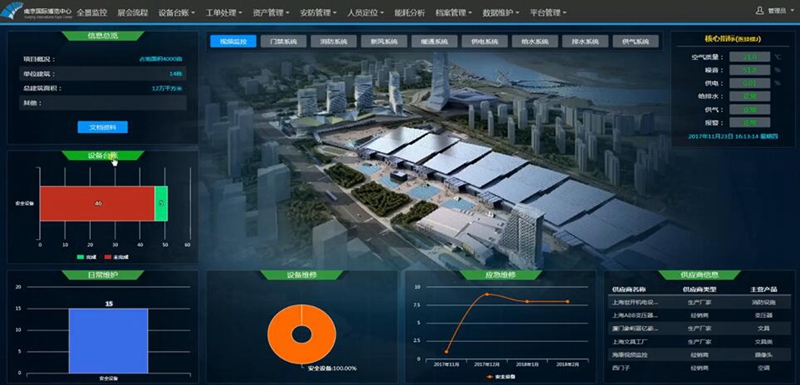Click the expo center logo icon
The height and width of the screenshot is (385, 800).
click(x=11, y=11)
